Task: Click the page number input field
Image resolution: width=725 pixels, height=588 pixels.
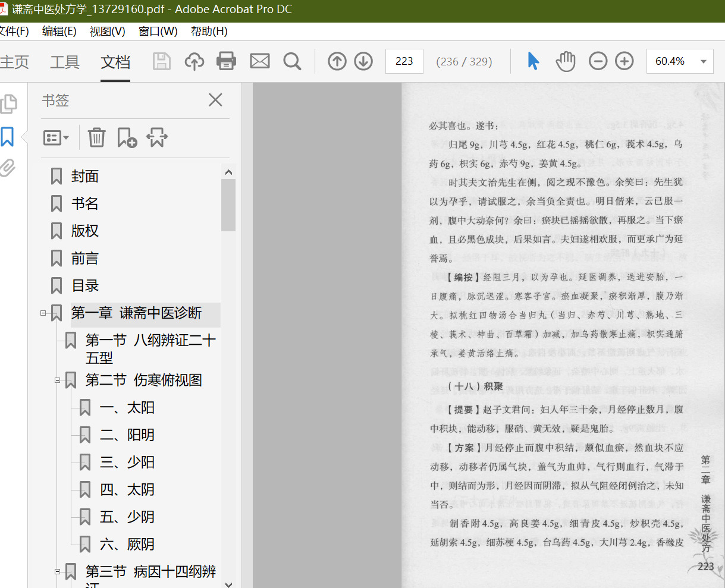Action: (404, 61)
